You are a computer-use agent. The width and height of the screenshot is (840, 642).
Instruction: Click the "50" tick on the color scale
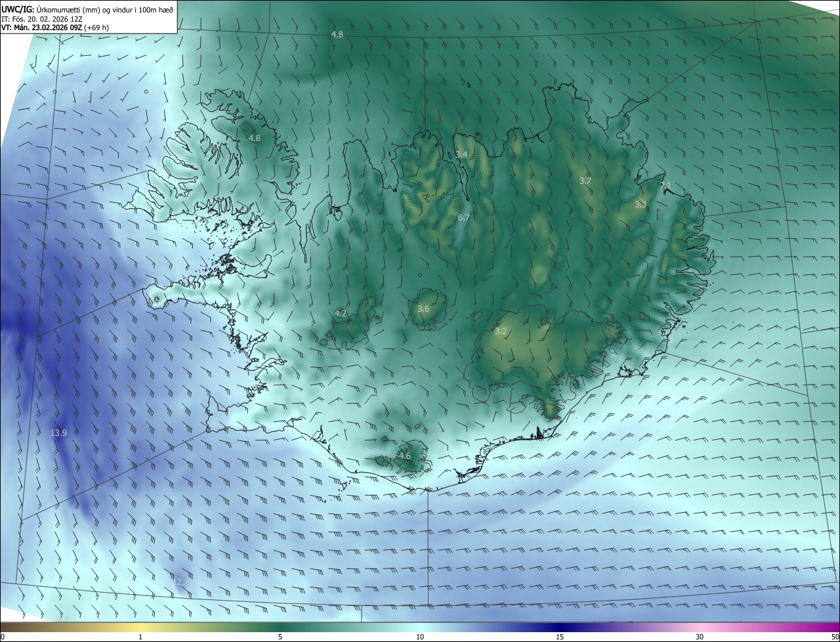(x=835, y=637)
